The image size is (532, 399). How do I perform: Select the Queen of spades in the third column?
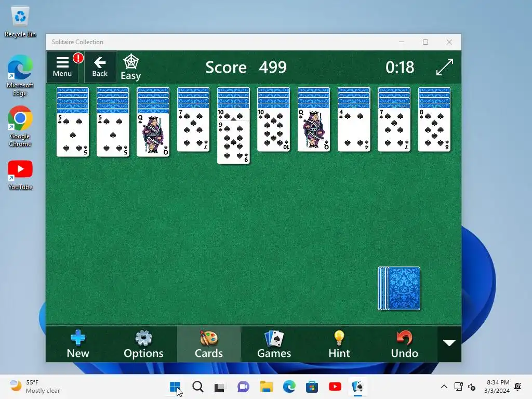153,135
